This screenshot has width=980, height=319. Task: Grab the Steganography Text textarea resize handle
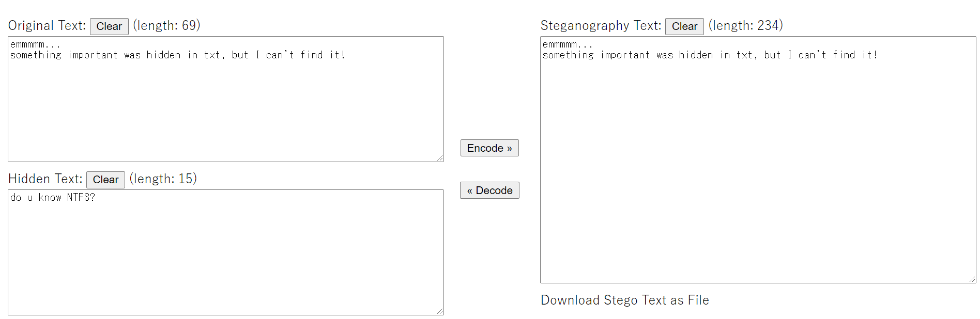tap(972, 279)
